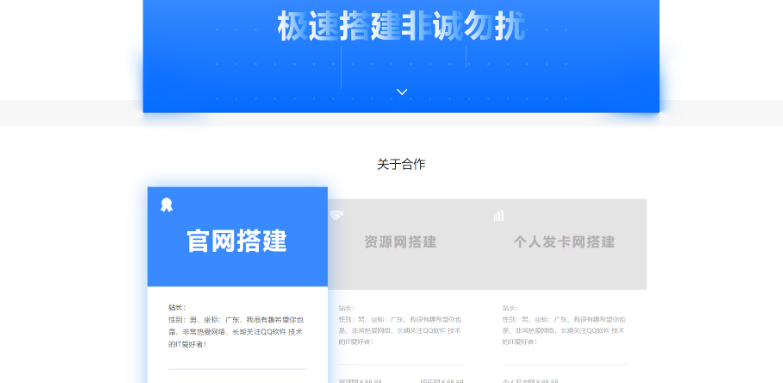Click the bar chart icon above 个人发卡网搭建
Viewport: 783px width, 383px height.
[498, 216]
